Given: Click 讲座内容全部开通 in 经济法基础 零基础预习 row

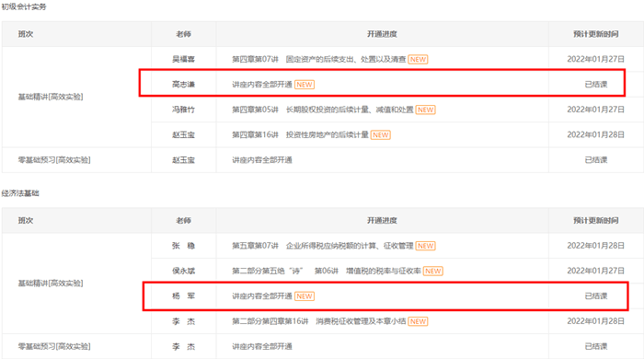Looking at the screenshot, I should [262, 346].
